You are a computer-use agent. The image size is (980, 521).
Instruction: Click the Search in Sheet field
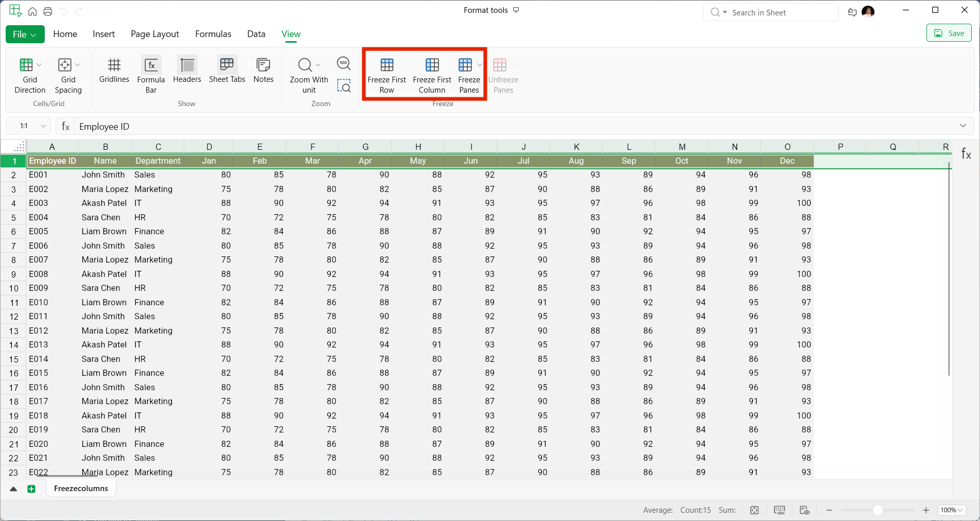click(770, 12)
